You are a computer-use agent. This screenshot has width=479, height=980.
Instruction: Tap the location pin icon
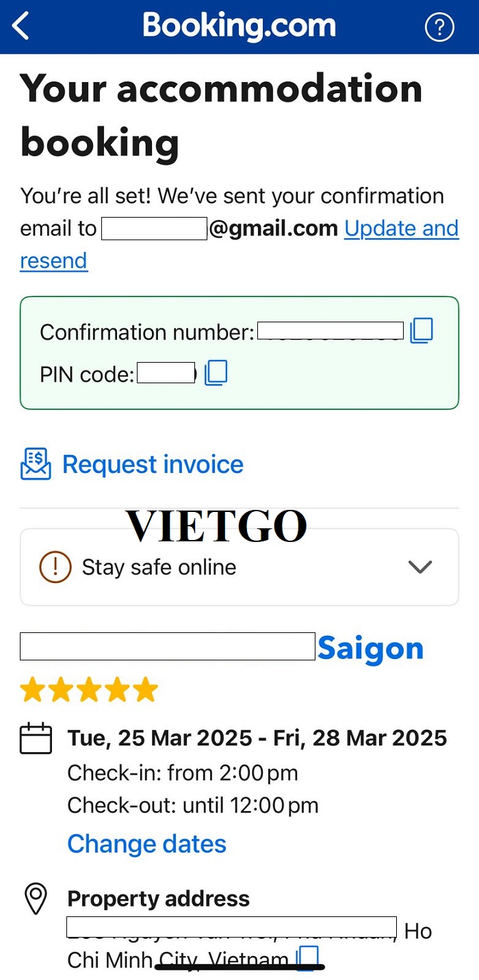click(36, 899)
